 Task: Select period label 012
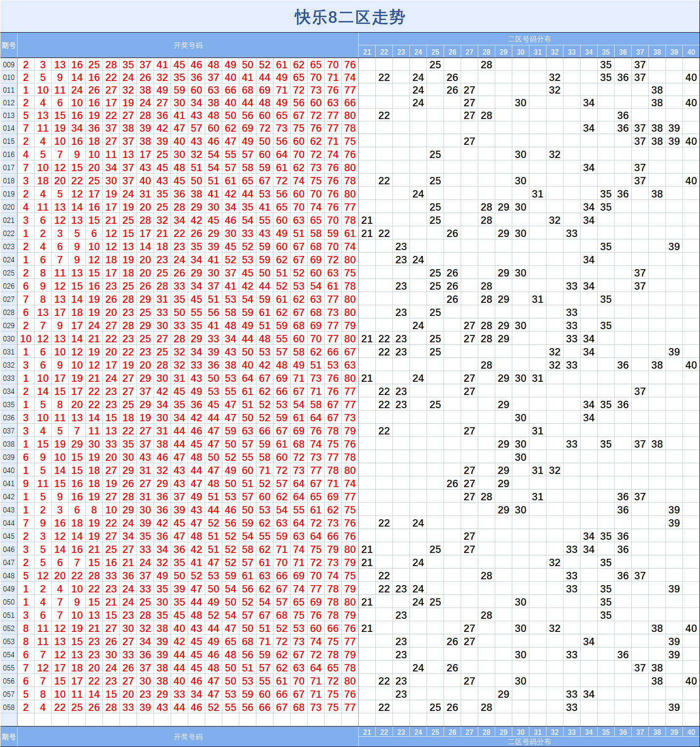point(9,103)
